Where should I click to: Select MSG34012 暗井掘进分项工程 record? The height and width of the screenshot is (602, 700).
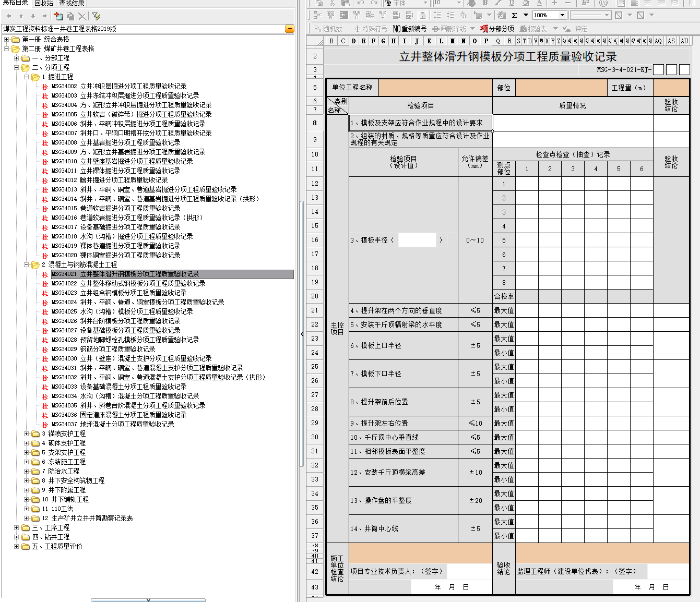[x=110, y=180]
